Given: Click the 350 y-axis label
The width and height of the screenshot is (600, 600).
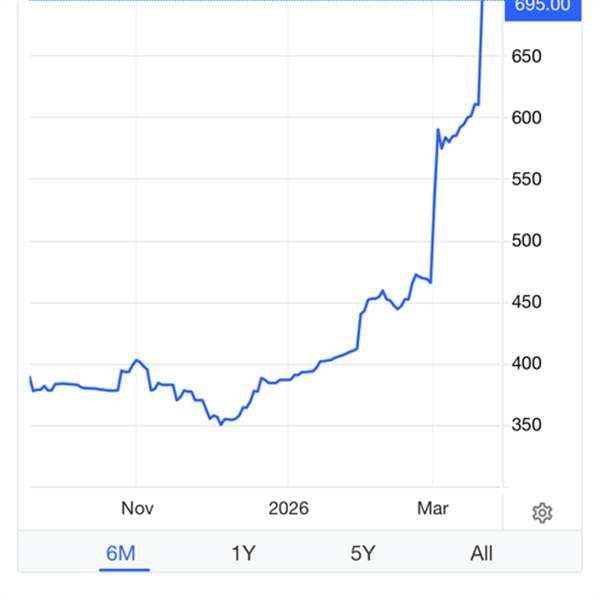Looking at the screenshot, I should point(526,425).
